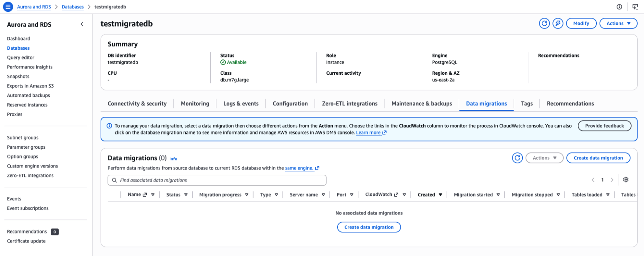This screenshot has height=256, width=644.
Task: Switch to the Monitoring tab
Action: pyautogui.click(x=195, y=104)
